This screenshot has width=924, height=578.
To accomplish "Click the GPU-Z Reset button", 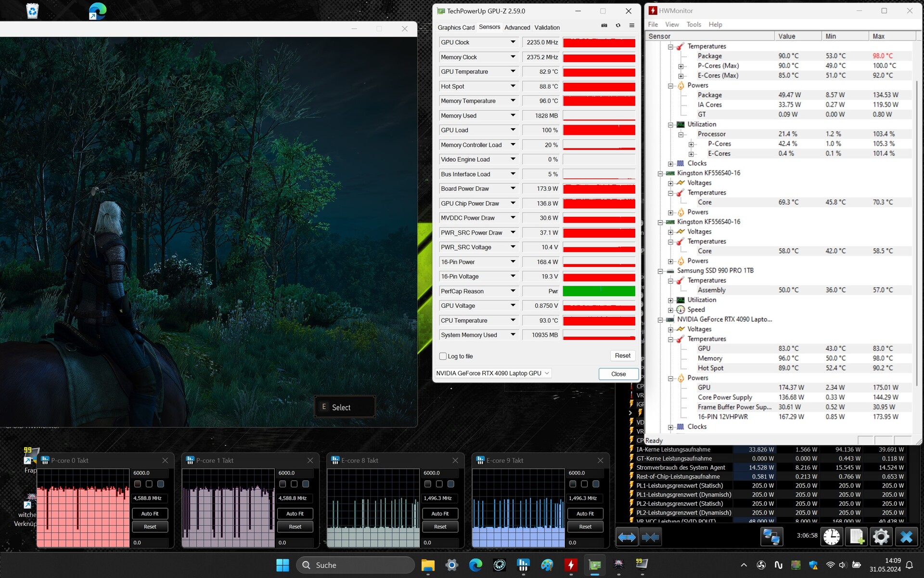I will (x=622, y=355).
